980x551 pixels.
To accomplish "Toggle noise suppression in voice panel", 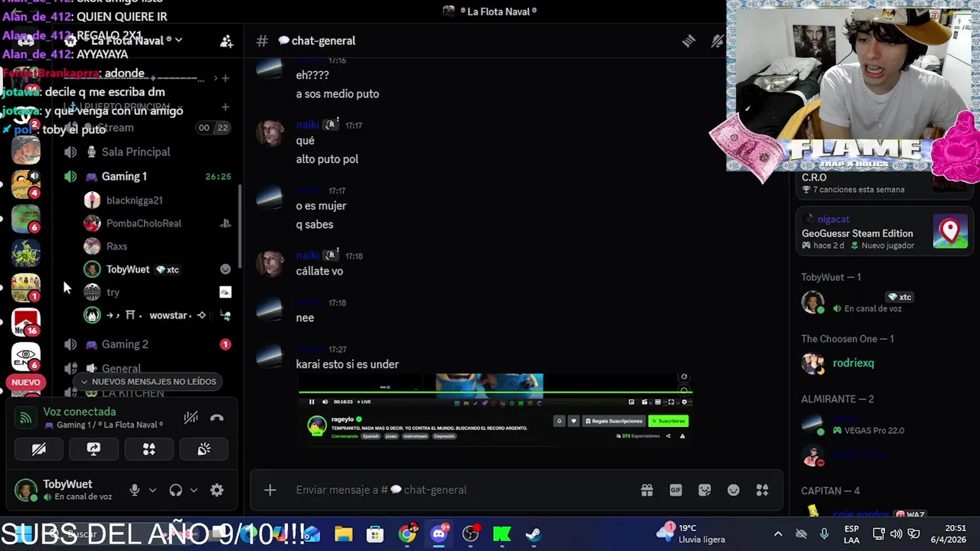I will [191, 418].
